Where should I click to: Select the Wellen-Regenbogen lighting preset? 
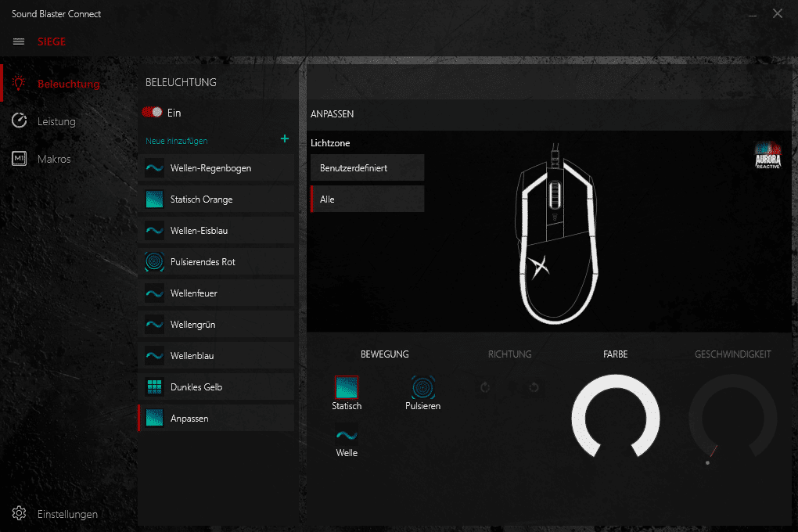tap(216, 168)
